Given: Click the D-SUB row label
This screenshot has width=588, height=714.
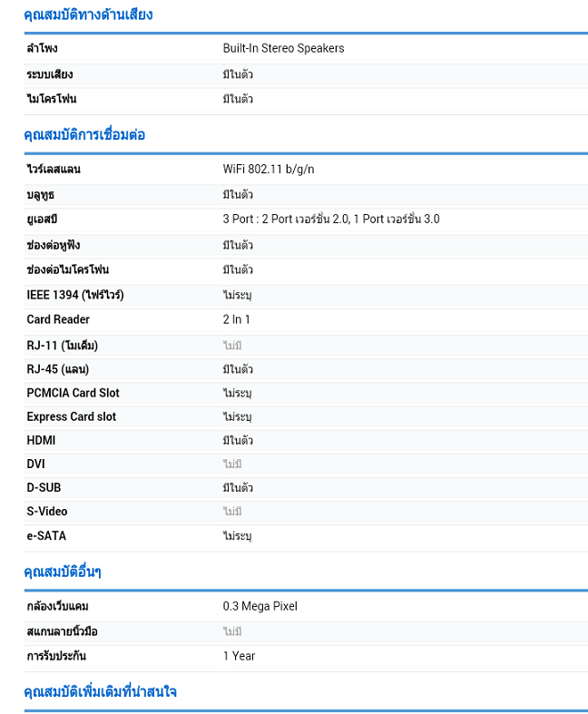Looking at the screenshot, I should [44, 487].
